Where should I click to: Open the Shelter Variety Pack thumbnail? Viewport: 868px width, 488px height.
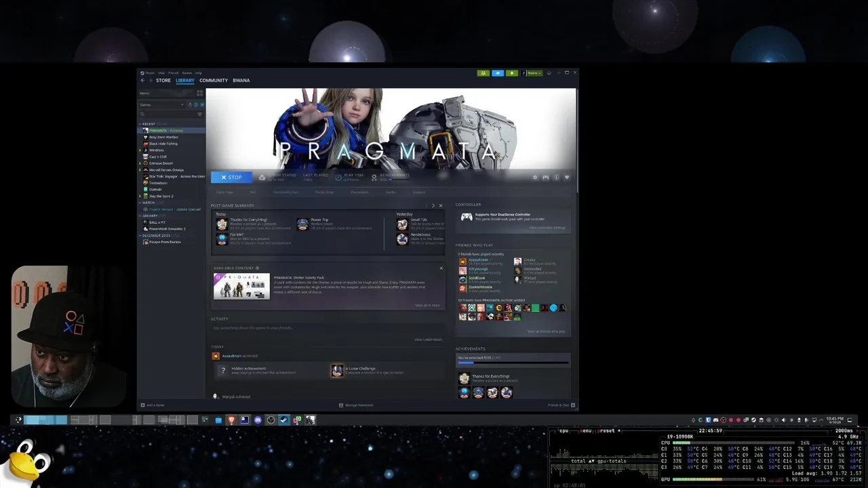click(x=241, y=286)
